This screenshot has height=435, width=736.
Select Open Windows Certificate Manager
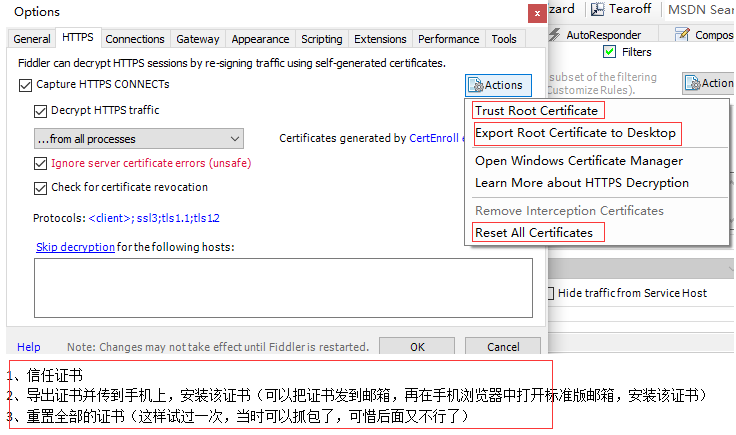pos(579,161)
